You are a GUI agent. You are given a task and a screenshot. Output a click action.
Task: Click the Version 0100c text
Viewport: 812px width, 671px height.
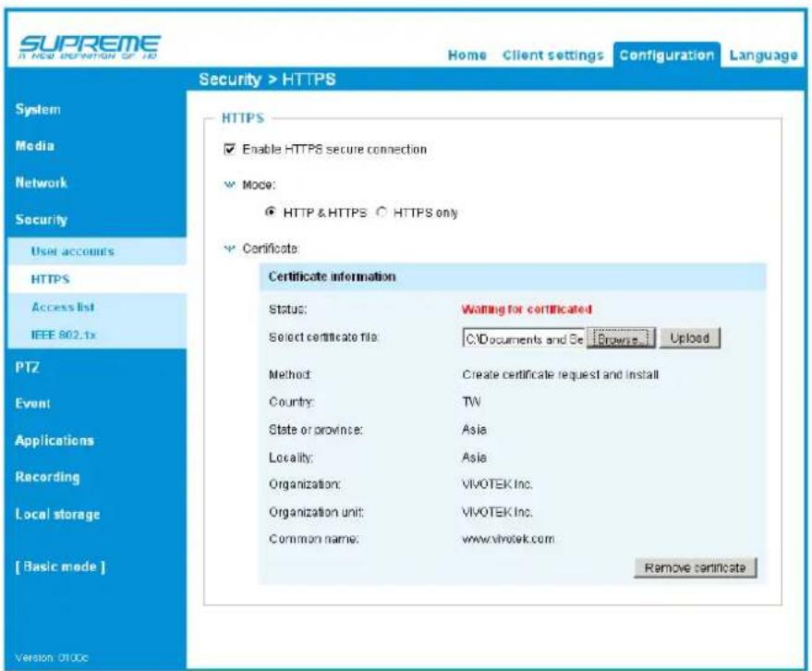tap(52, 657)
